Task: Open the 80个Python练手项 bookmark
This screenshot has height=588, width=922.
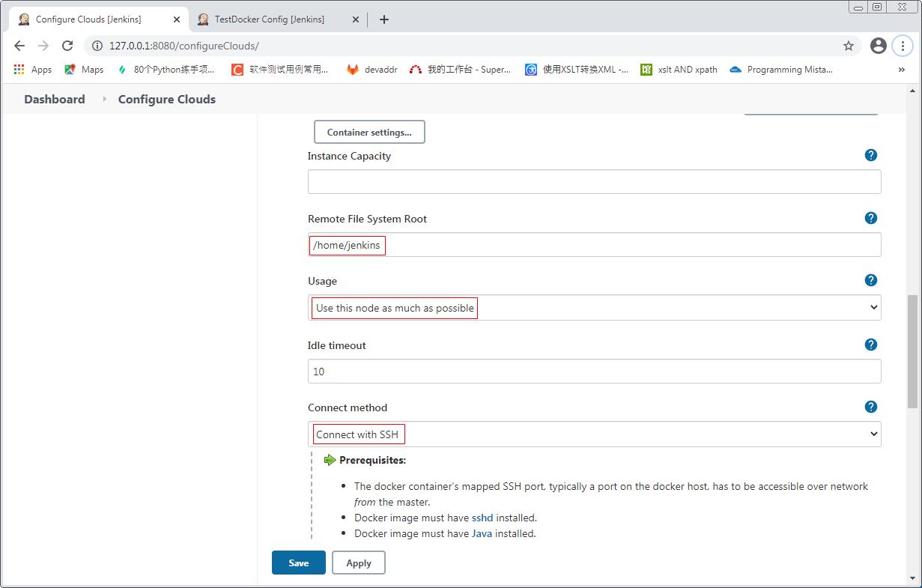Action: click(x=166, y=70)
